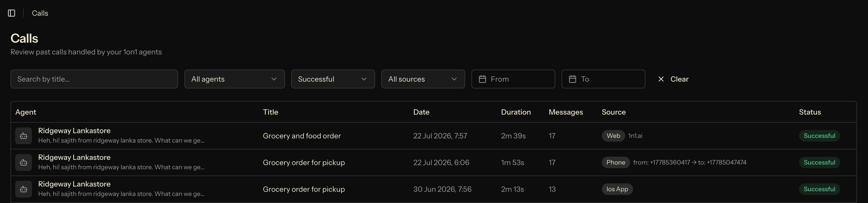The image size is (868, 203).
Task: Click the 13 messages count
Action: coord(552,189)
